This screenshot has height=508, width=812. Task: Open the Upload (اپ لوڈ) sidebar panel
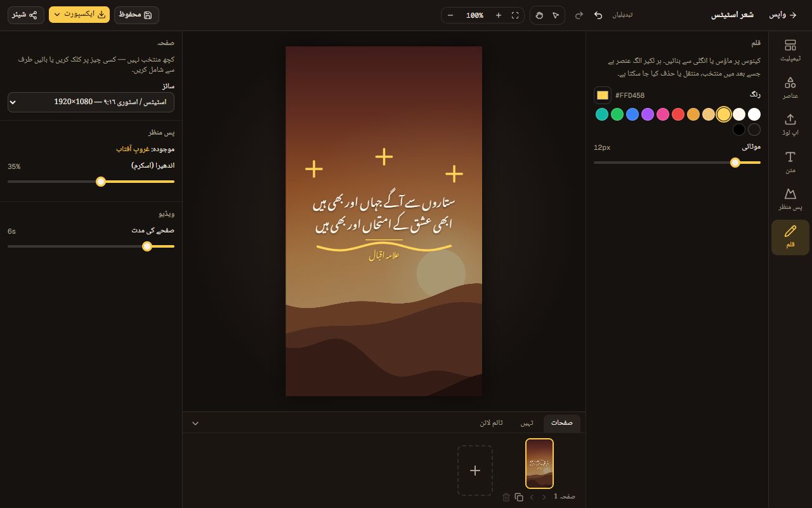(790, 124)
